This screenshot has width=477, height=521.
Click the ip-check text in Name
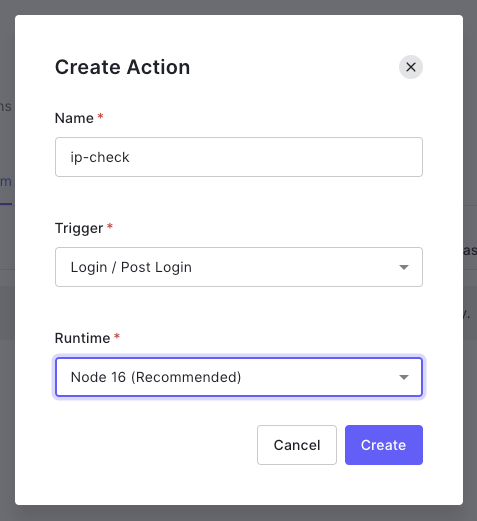point(100,157)
